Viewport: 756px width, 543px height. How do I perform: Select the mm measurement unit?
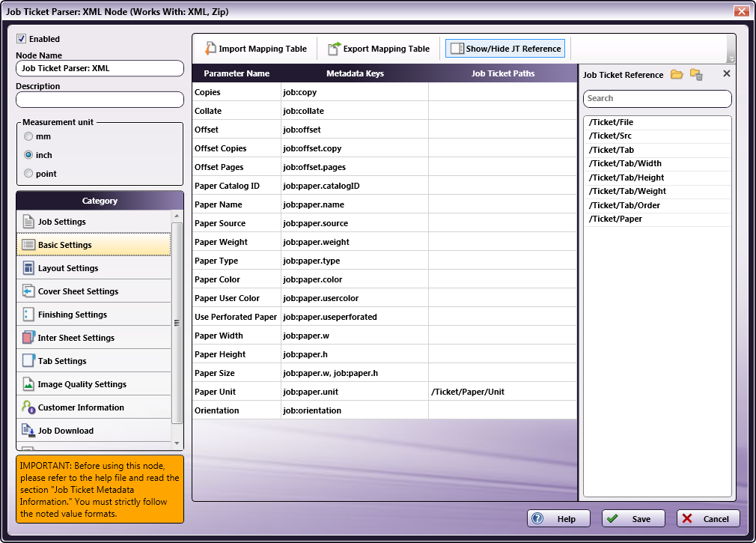tap(28, 136)
